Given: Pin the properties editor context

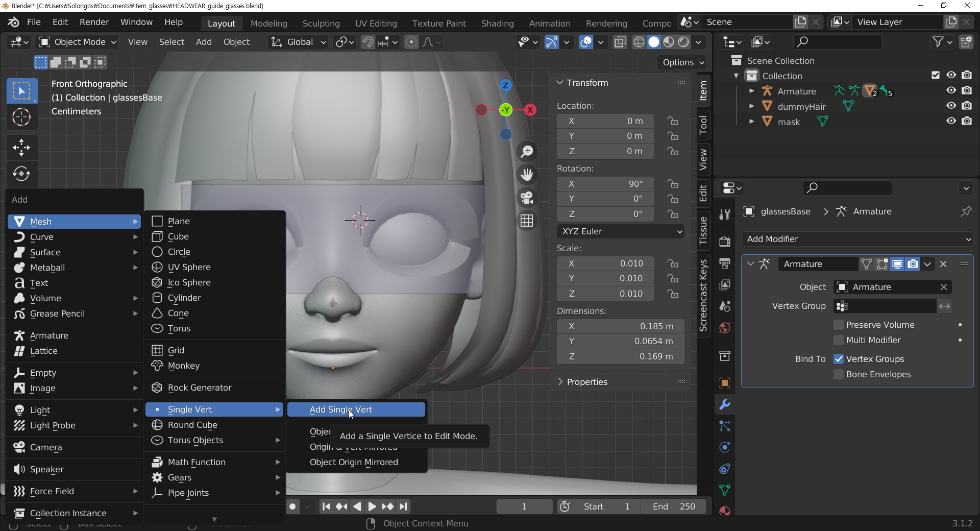Looking at the screenshot, I should point(966,211).
